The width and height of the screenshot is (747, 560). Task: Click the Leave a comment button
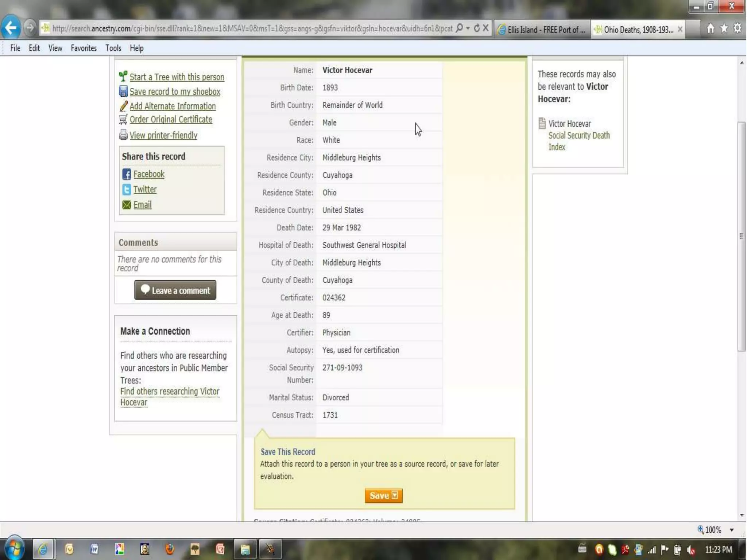pos(175,290)
